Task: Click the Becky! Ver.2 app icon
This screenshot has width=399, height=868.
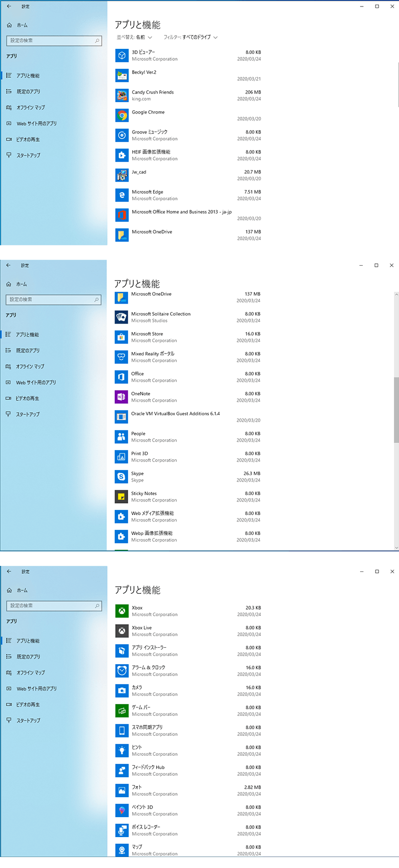Action: click(122, 75)
